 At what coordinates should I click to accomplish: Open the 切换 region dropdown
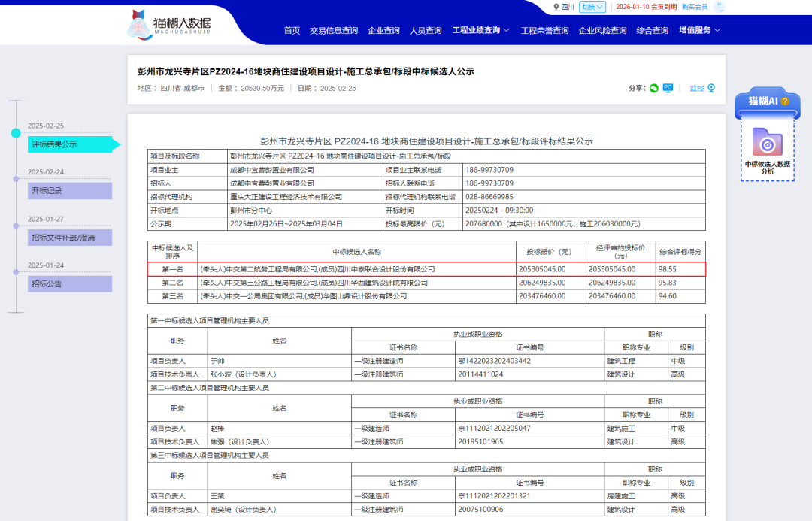pos(592,7)
